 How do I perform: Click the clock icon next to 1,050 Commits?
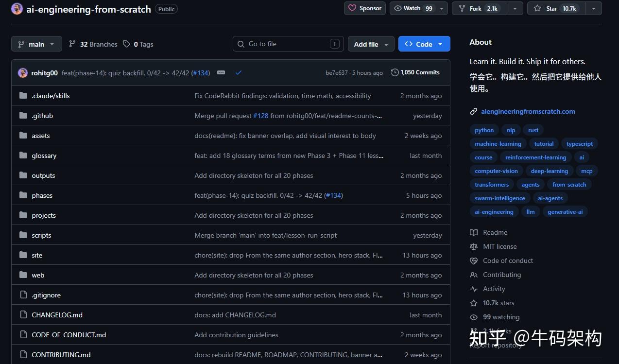click(x=395, y=72)
